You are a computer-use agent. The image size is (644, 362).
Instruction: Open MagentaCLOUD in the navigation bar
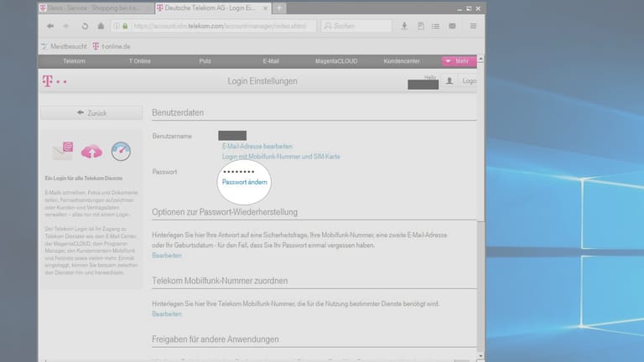(336, 61)
